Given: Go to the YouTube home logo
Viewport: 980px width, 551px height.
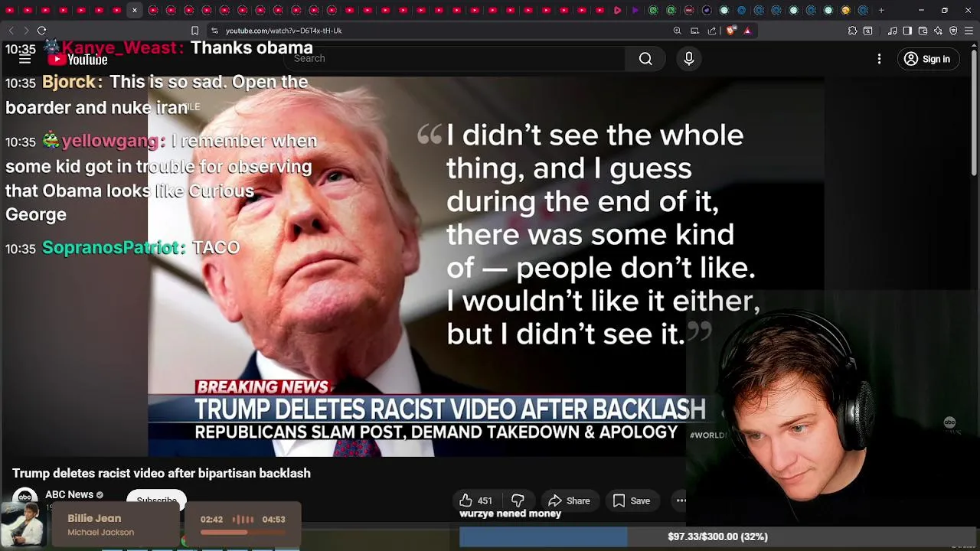Looking at the screenshot, I should [x=77, y=59].
